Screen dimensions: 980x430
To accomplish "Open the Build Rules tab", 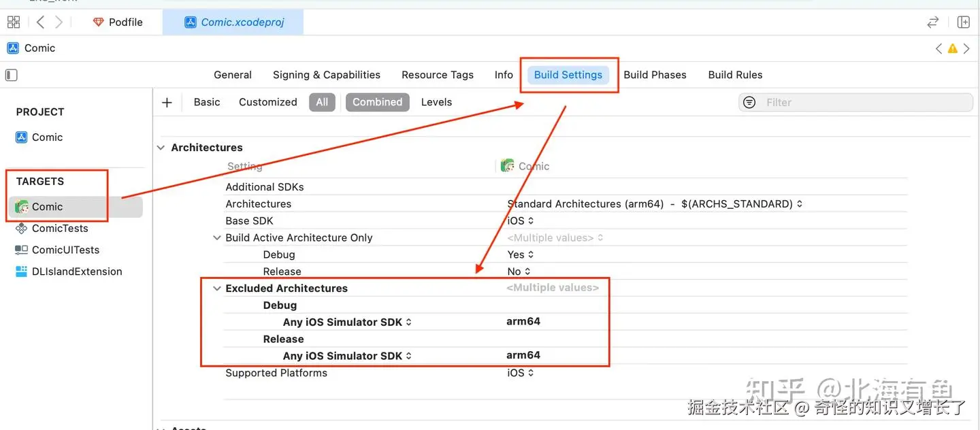I will tap(735, 75).
